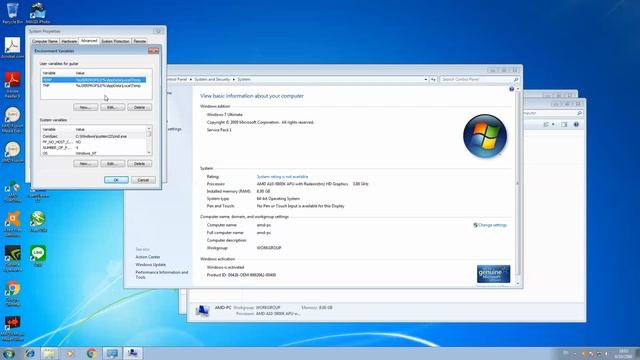
Task: Launch the LINE desktop shortcut
Action: point(38,256)
